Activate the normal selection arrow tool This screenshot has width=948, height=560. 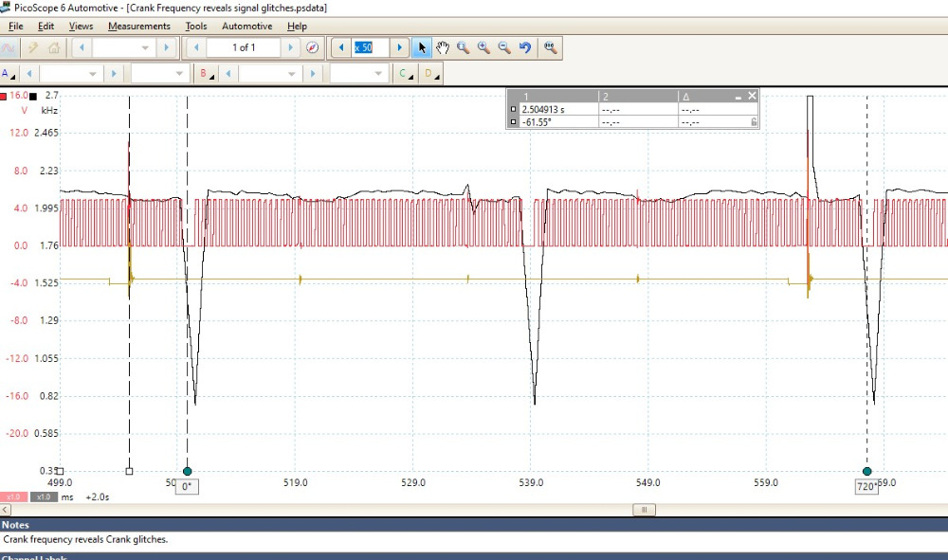(x=423, y=47)
